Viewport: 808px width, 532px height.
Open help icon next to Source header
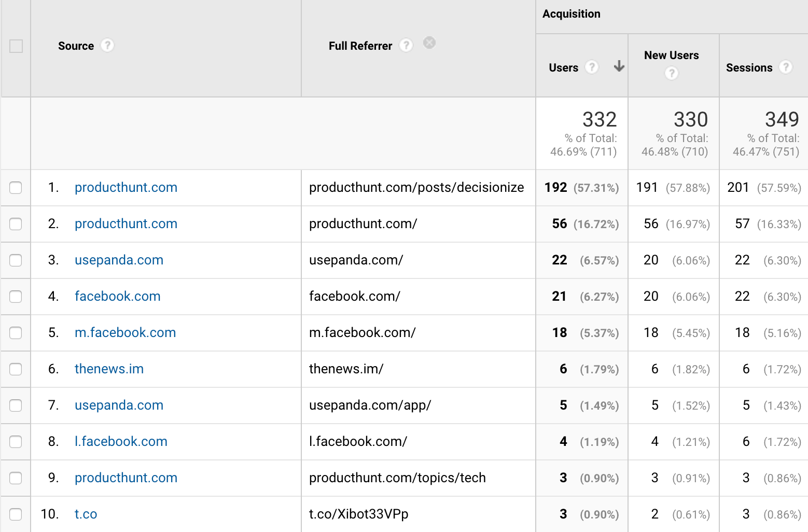107,46
